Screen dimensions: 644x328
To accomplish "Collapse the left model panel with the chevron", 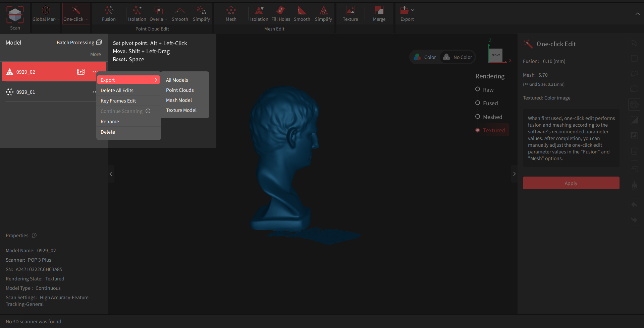I will (111, 174).
